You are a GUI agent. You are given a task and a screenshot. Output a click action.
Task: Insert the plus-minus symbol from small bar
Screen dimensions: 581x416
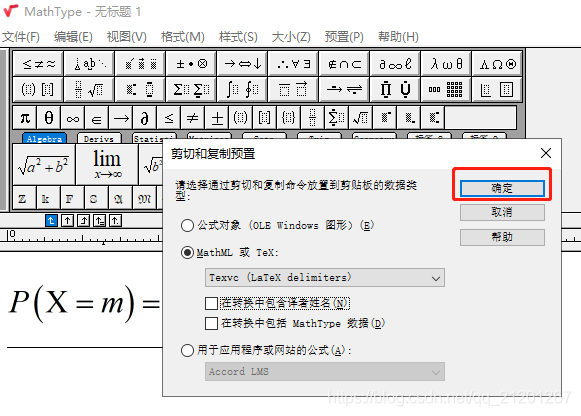pyautogui.click(x=217, y=118)
